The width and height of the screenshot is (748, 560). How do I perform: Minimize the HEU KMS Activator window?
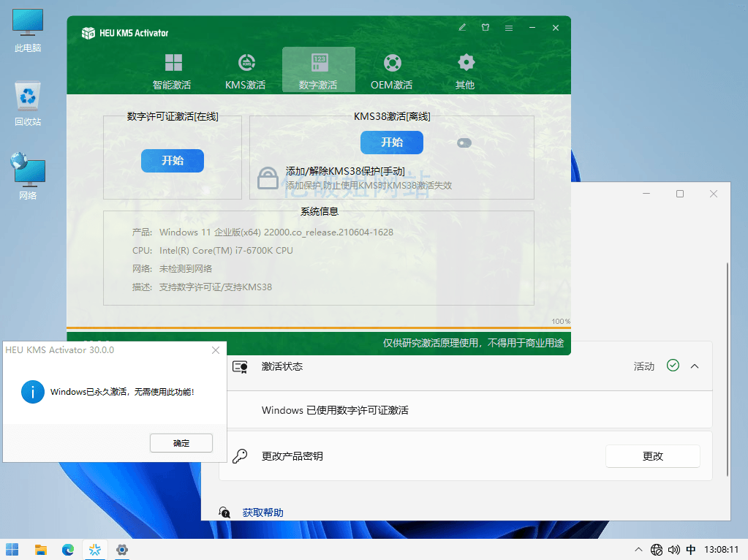coord(532,28)
